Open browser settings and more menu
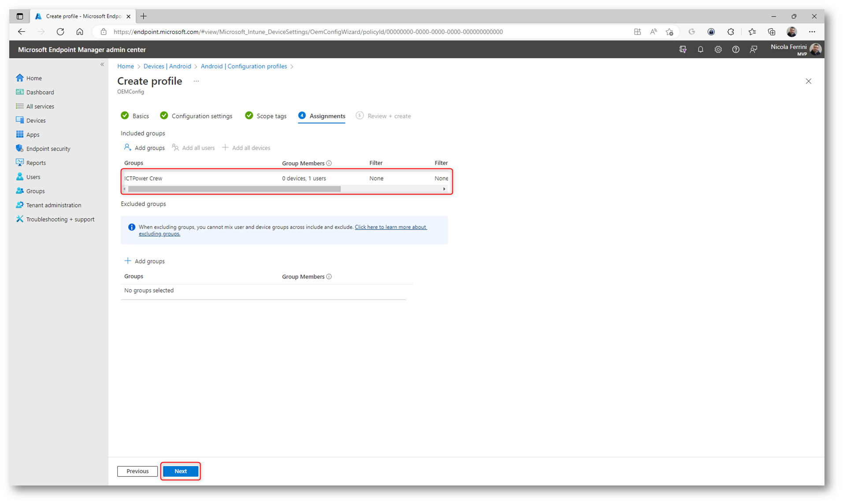This screenshot has width=843, height=504. [x=812, y=32]
